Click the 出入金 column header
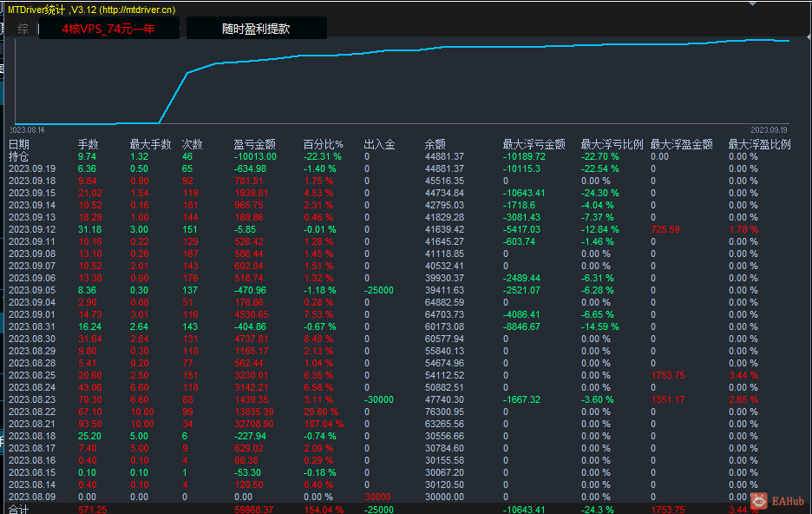The height and width of the screenshot is (514, 812). 380,144
